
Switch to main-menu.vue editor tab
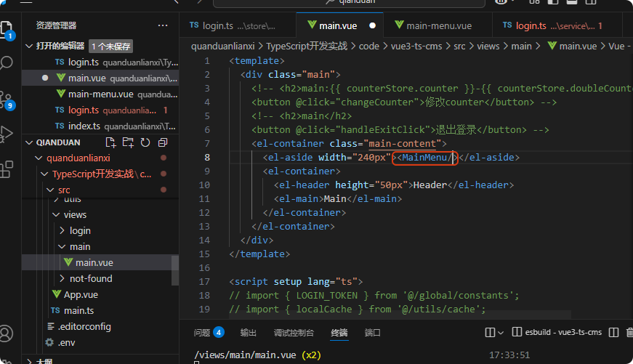click(438, 26)
